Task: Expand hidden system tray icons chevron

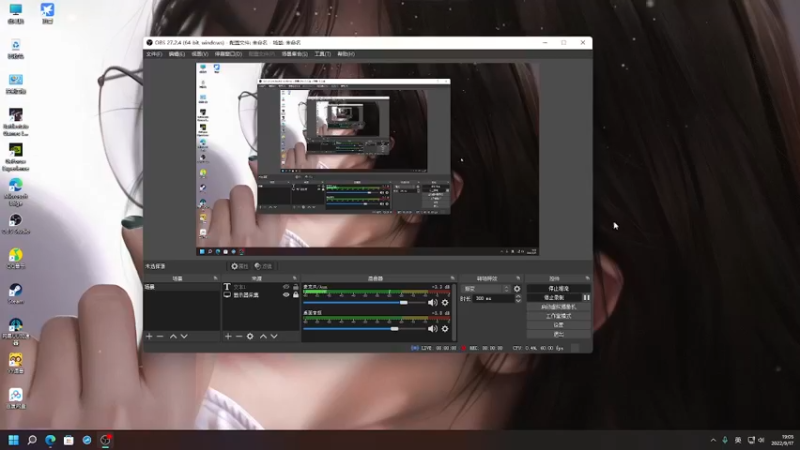Action: [713, 440]
